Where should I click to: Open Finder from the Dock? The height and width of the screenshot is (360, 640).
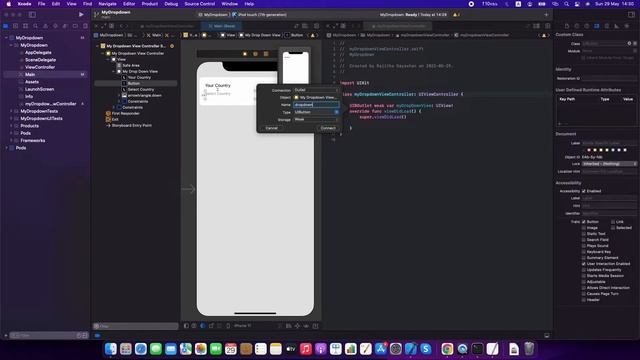coord(111,349)
